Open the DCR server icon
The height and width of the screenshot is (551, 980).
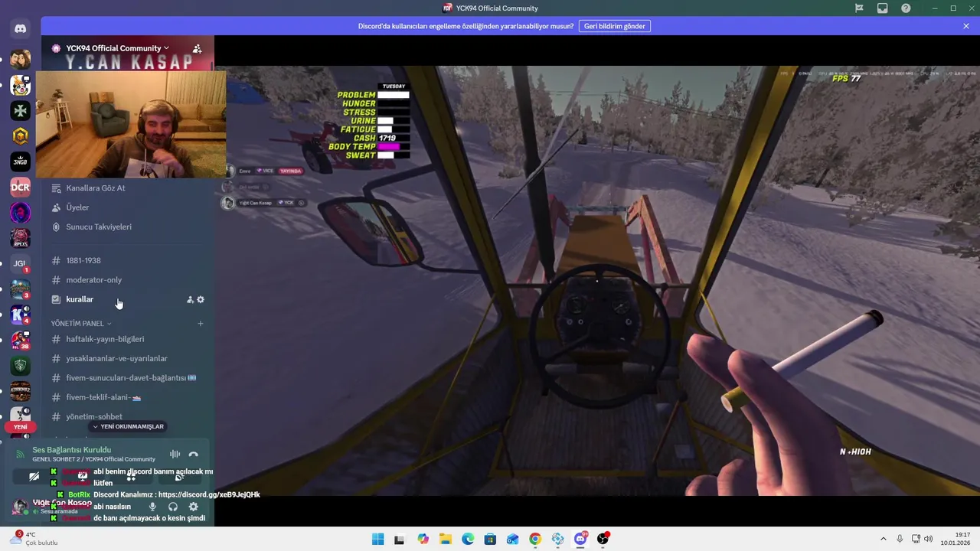(21, 187)
